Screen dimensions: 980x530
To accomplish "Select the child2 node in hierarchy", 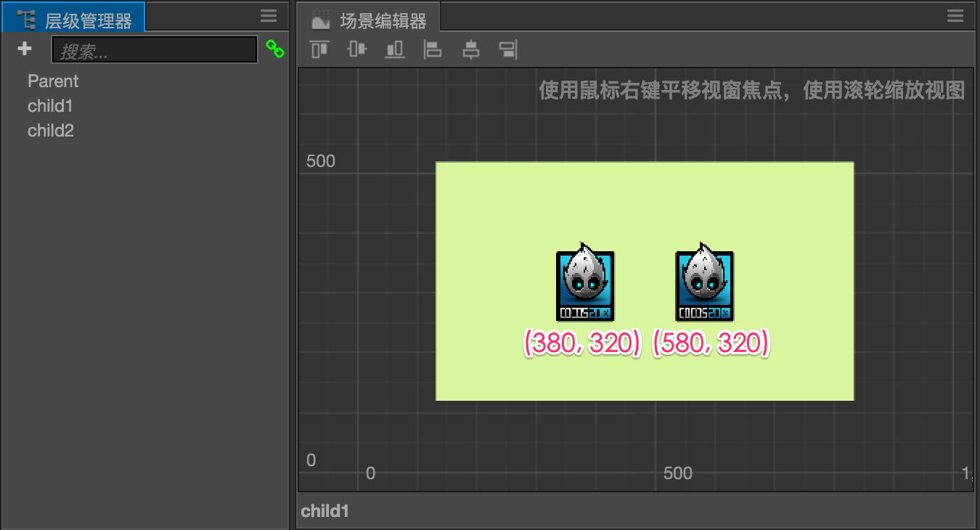I will [x=50, y=131].
